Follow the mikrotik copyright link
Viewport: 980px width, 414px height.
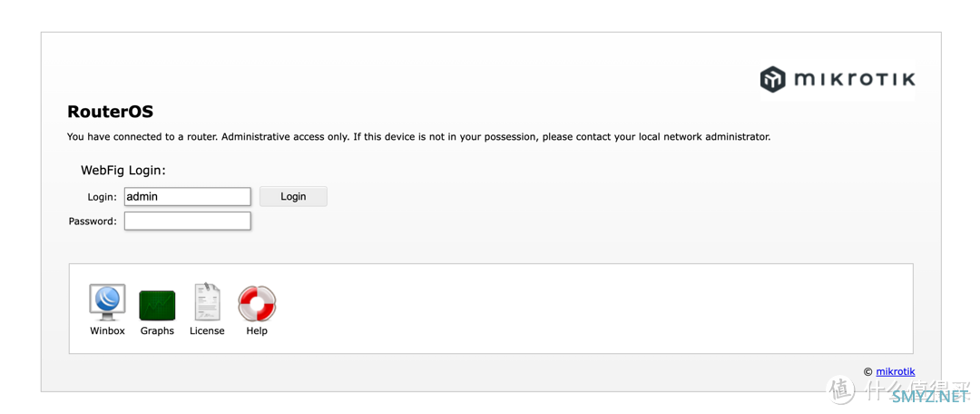(x=895, y=371)
